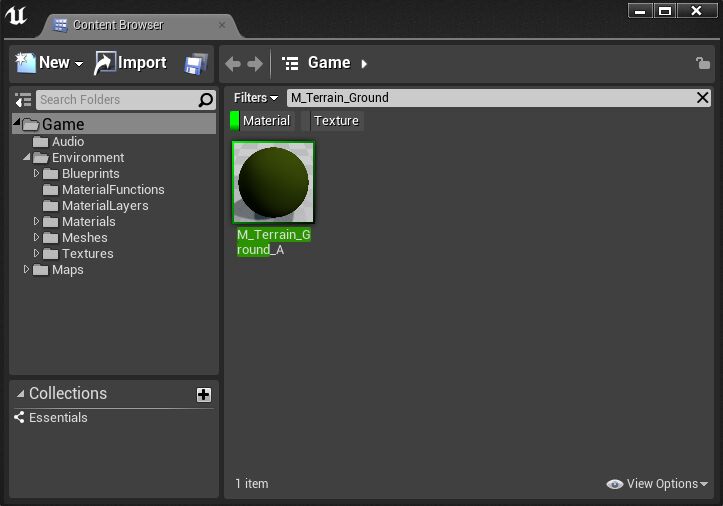Screen dimensions: 723x506
Task: Open the path picker list icon
Action: (290, 63)
